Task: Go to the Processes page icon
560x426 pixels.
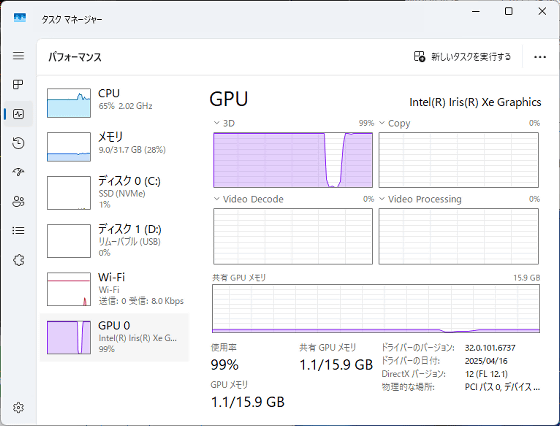Action: (x=18, y=84)
